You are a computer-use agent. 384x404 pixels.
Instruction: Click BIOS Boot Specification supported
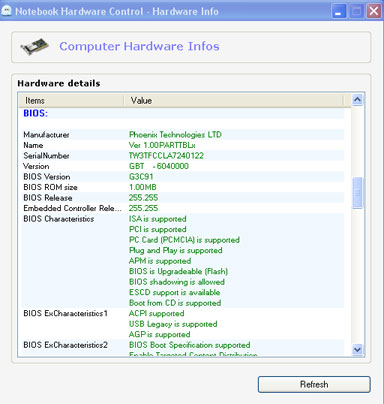(189, 345)
